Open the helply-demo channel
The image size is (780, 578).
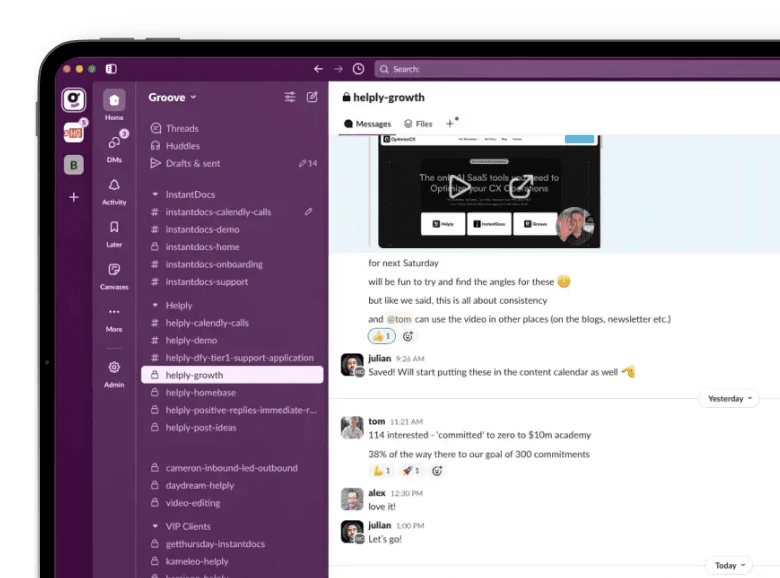[x=232, y=340]
